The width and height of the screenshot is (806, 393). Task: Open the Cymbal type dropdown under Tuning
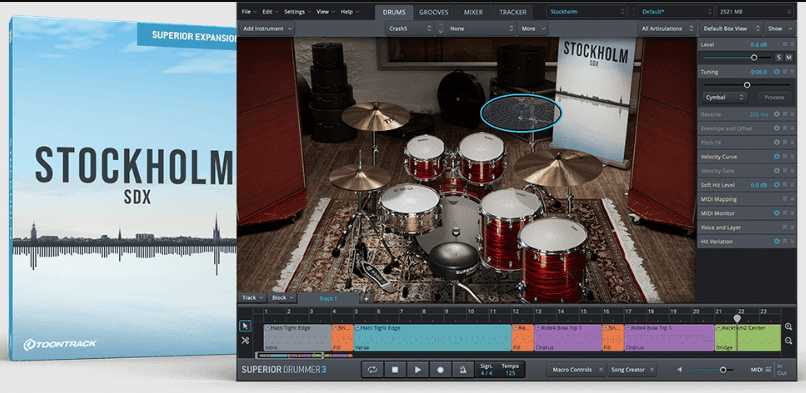click(725, 97)
